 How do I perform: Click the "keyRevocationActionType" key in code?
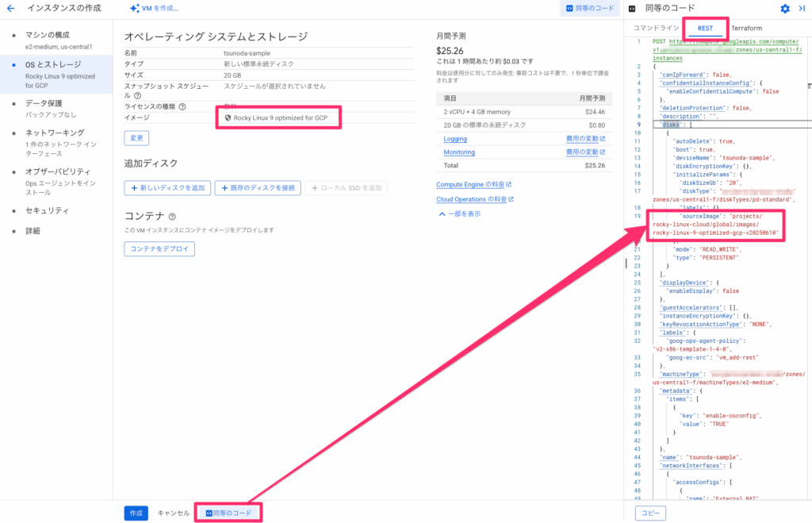pyautogui.click(x=701, y=325)
